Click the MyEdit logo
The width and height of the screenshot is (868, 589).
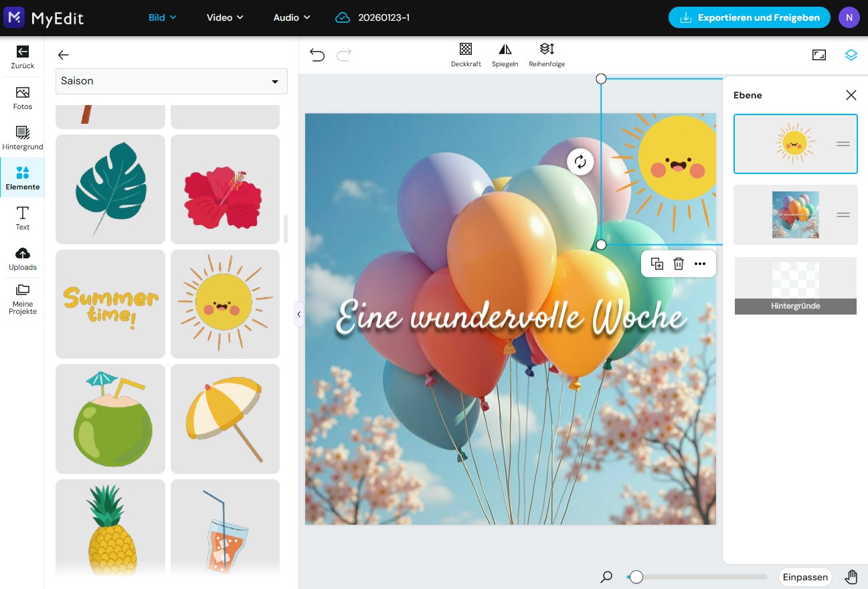(44, 17)
